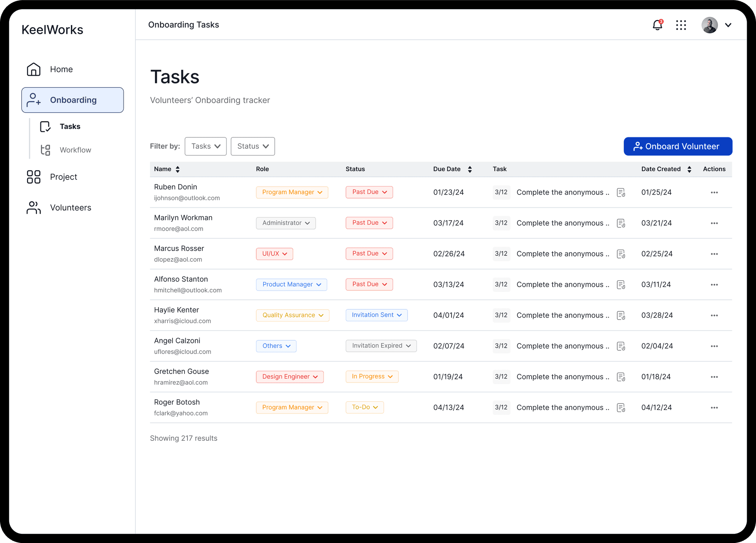Open Haylie Kenter's Invitation Sent status dropdown

coord(377,315)
